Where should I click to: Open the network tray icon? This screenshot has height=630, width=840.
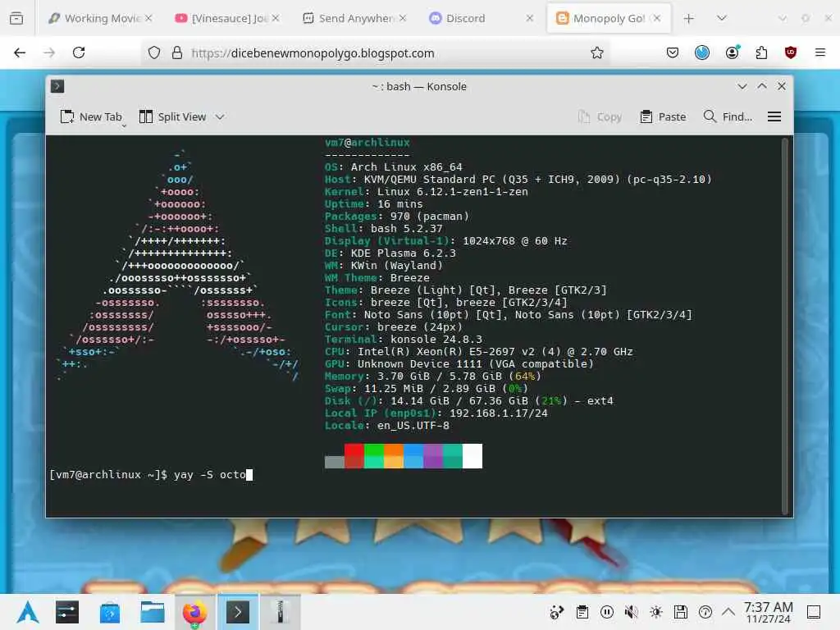pos(705,612)
